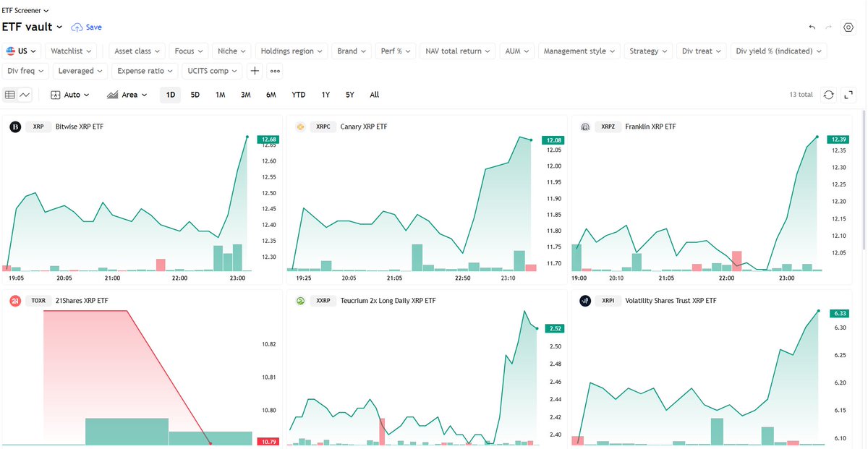Click Volatility Shares logo for XRPI

click(x=585, y=301)
